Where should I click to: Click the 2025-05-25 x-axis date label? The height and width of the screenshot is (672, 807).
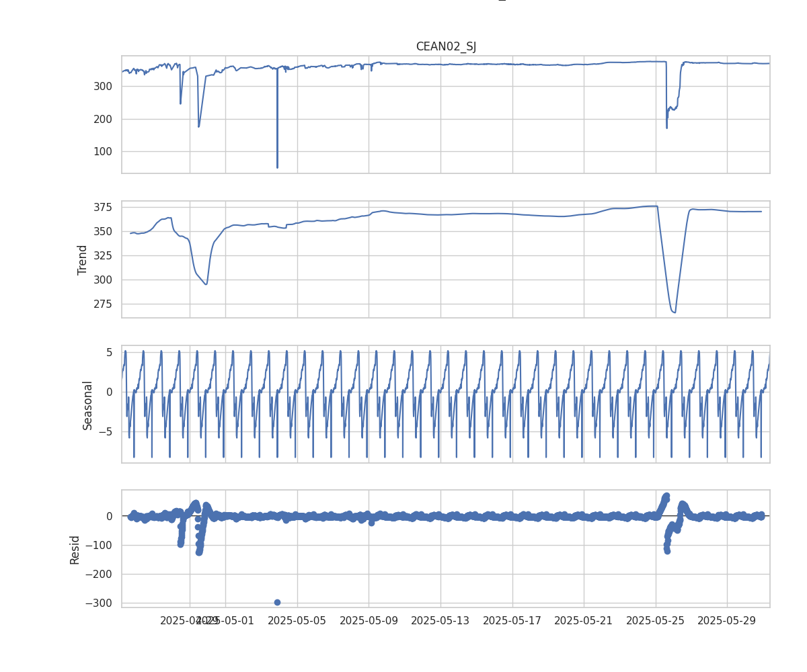pos(655,620)
